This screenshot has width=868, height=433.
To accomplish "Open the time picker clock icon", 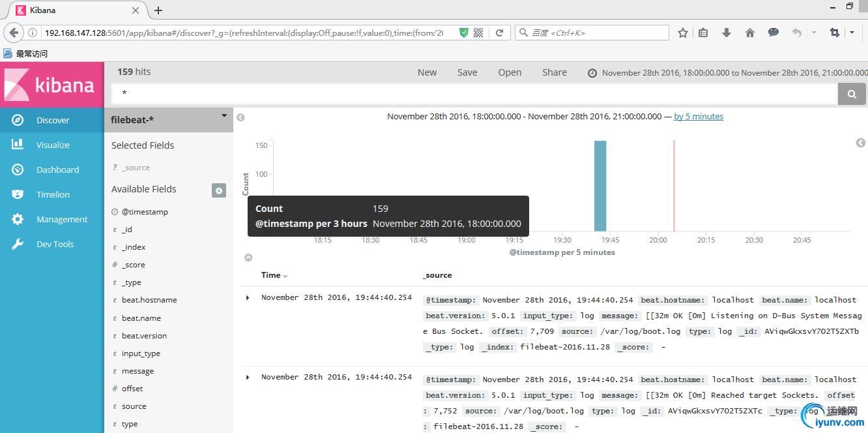I will tap(592, 73).
